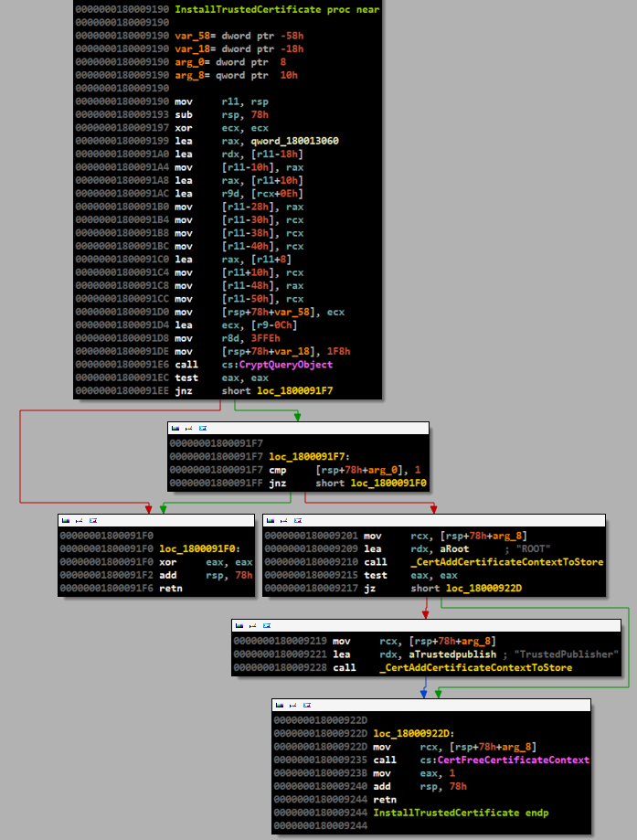Image resolution: width=637 pixels, height=840 pixels.
Task: Click the rightmost header icon on loc_1800091F7 block
Action: pos(202,427)
